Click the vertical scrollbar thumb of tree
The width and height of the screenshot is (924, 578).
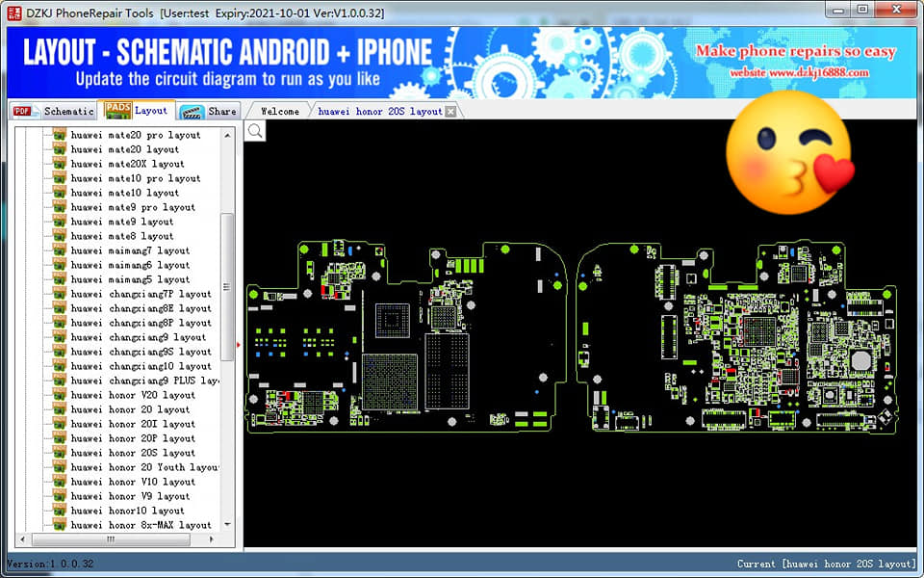227,287
